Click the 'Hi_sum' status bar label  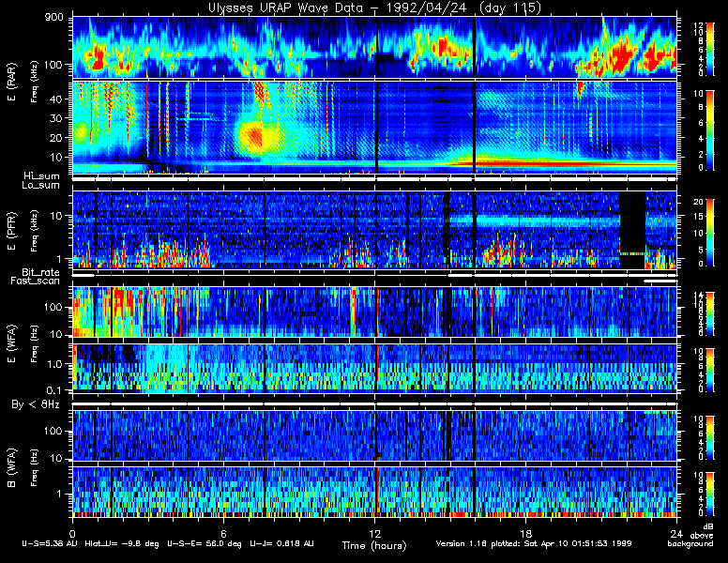tap(41, 176)
